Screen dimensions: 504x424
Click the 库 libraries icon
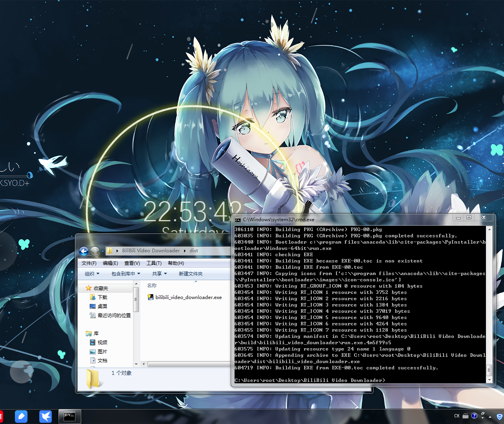(88, 334)
